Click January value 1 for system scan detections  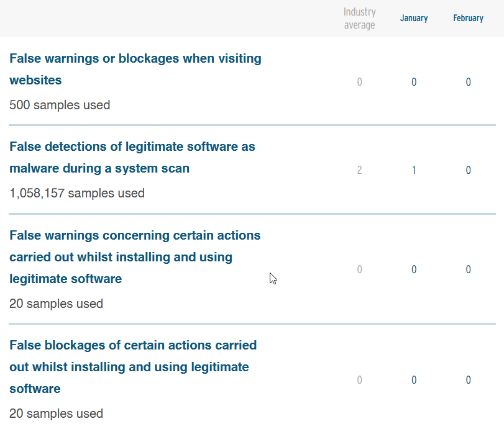pos(414,170)
